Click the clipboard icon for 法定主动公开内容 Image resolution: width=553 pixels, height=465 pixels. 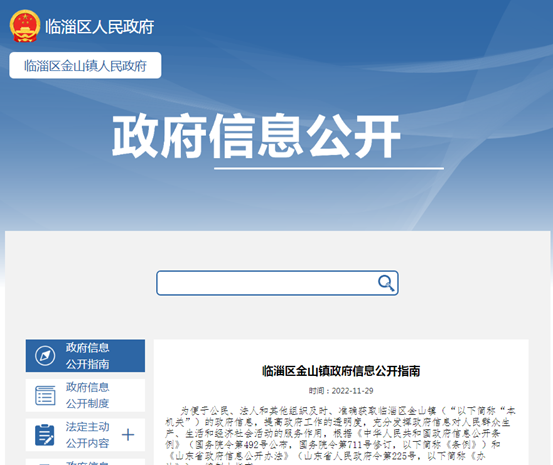pyautogui.click(x=45, y=435)
